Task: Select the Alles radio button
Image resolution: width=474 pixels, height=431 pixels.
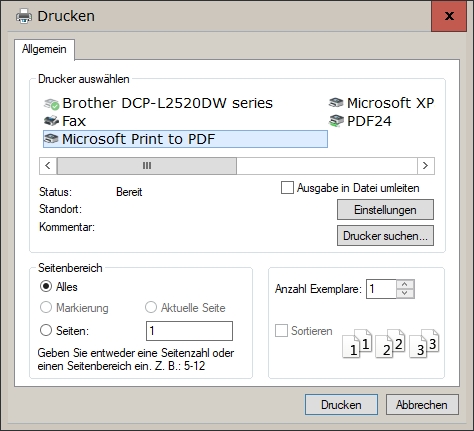Action: click(x=46, y=286)
